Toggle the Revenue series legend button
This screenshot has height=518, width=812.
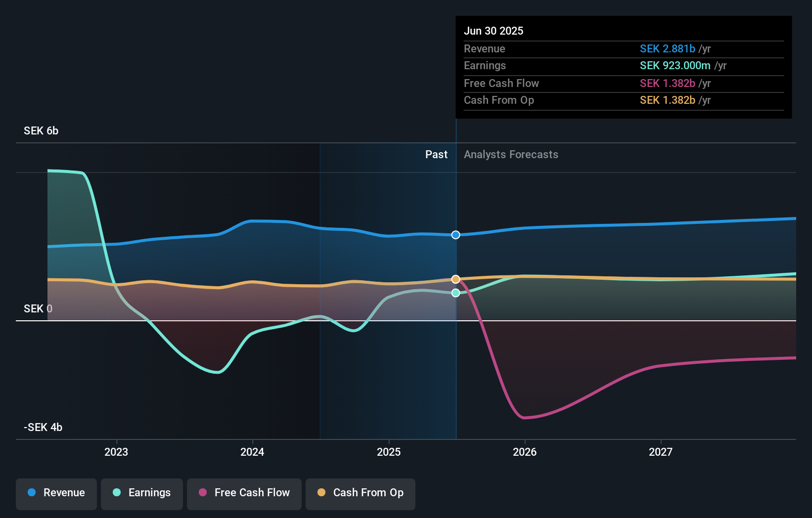tap(56, 494)
